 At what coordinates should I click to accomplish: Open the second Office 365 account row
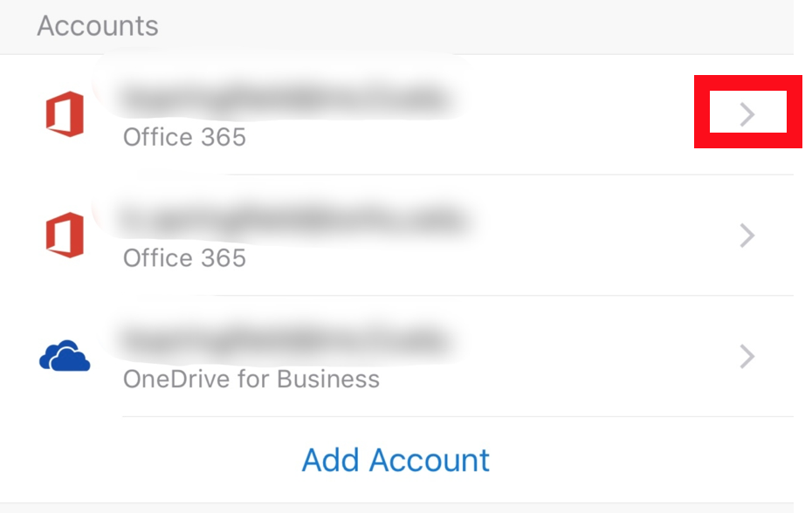(396, 236)
